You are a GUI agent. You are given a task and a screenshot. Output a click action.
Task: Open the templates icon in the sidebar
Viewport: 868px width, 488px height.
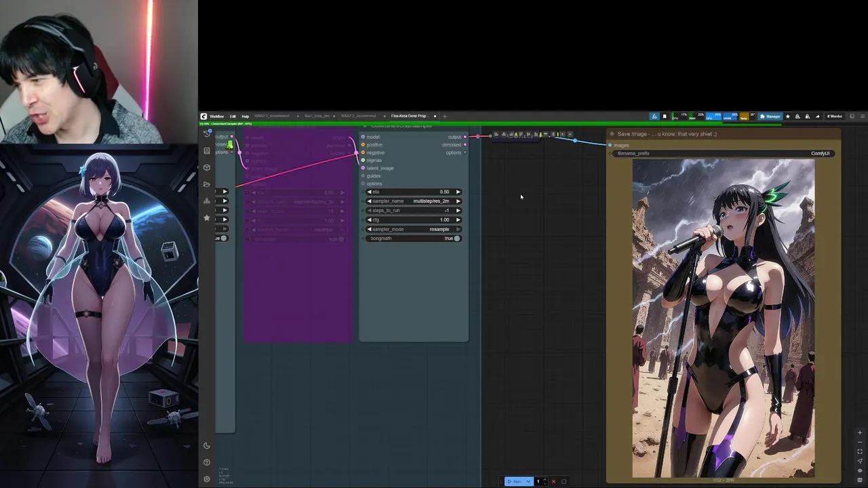tap(207, 201)
